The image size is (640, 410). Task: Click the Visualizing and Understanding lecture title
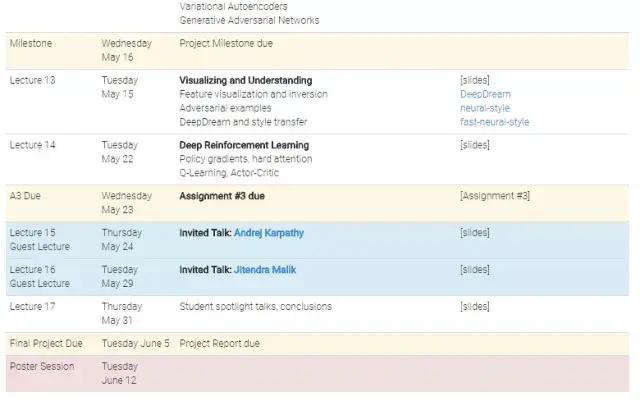coord(245,80)
